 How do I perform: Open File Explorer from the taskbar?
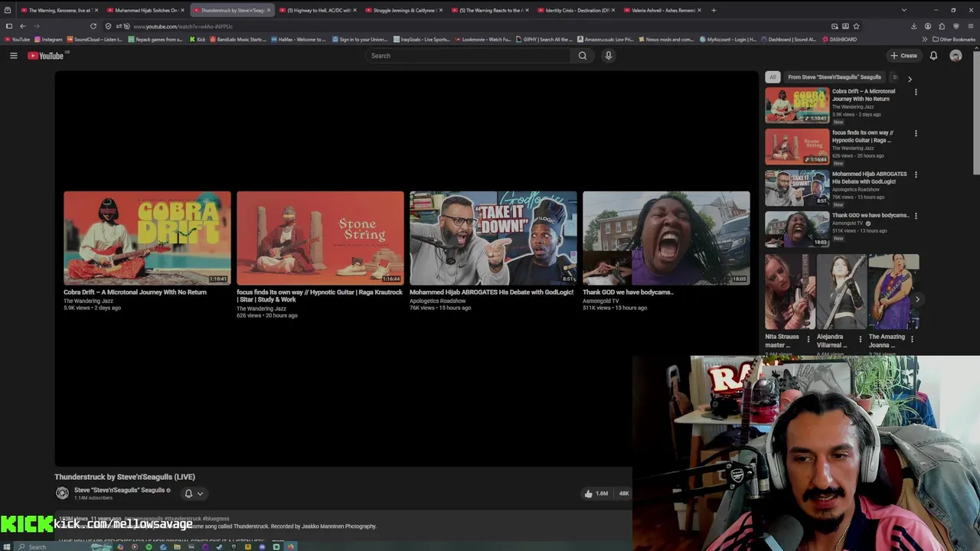pos(177,546)
